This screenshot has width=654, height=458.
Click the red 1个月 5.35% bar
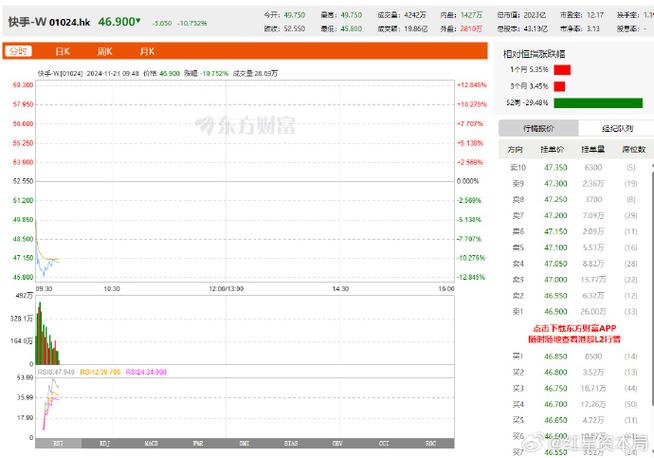562,70
